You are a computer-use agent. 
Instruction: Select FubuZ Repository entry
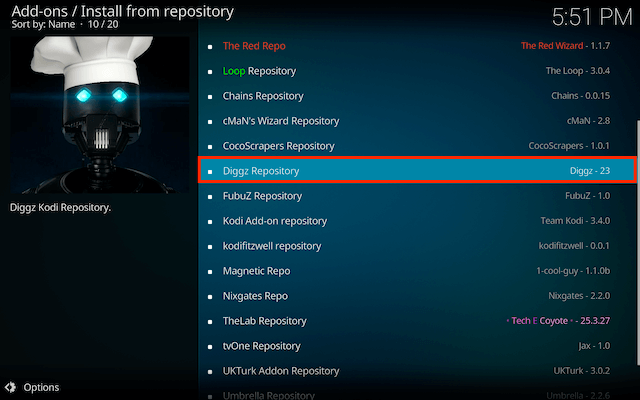417,196
